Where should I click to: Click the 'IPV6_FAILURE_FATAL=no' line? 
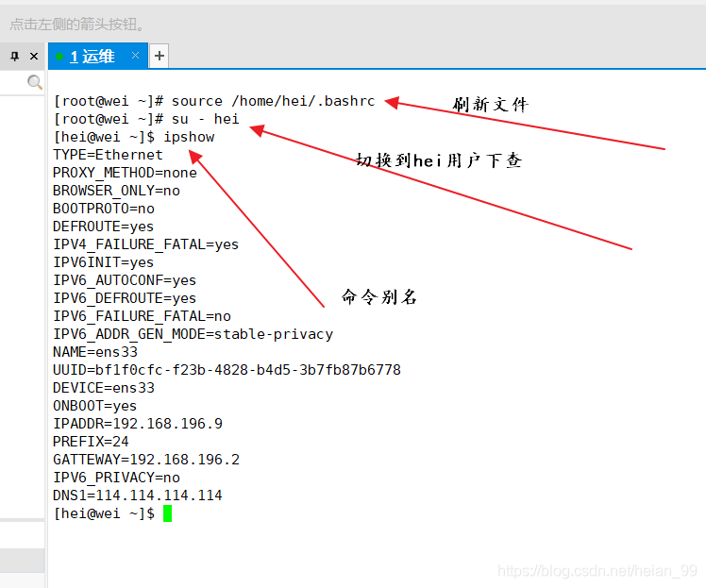coord(142,316)
